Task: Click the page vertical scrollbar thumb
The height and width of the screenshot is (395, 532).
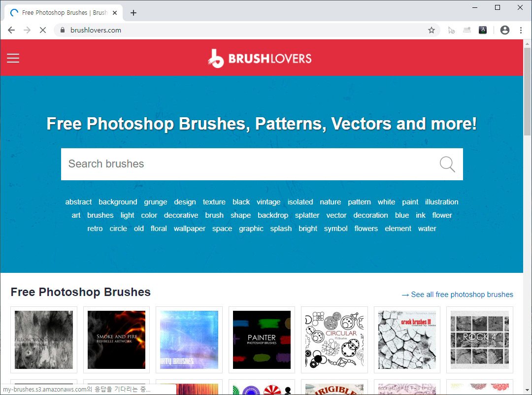Action: (527, 92)
